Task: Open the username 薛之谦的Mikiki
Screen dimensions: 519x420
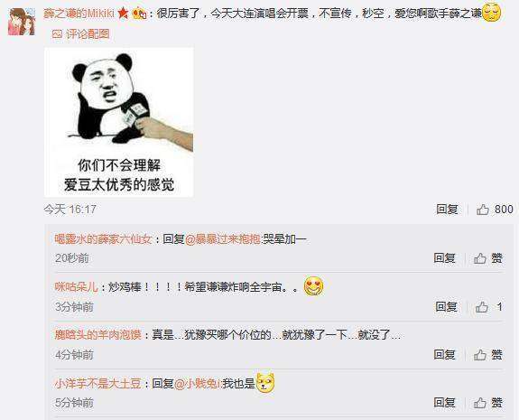Action: click(x=79, y=14)
